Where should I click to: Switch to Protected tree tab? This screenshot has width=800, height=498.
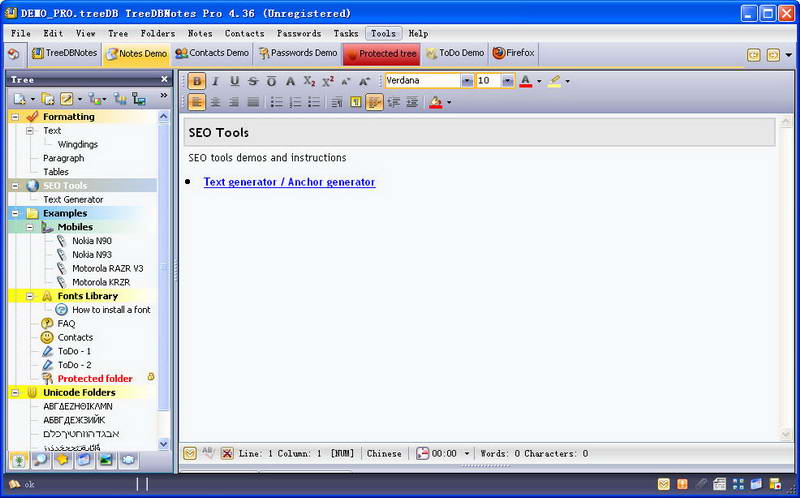pos(382,54)
